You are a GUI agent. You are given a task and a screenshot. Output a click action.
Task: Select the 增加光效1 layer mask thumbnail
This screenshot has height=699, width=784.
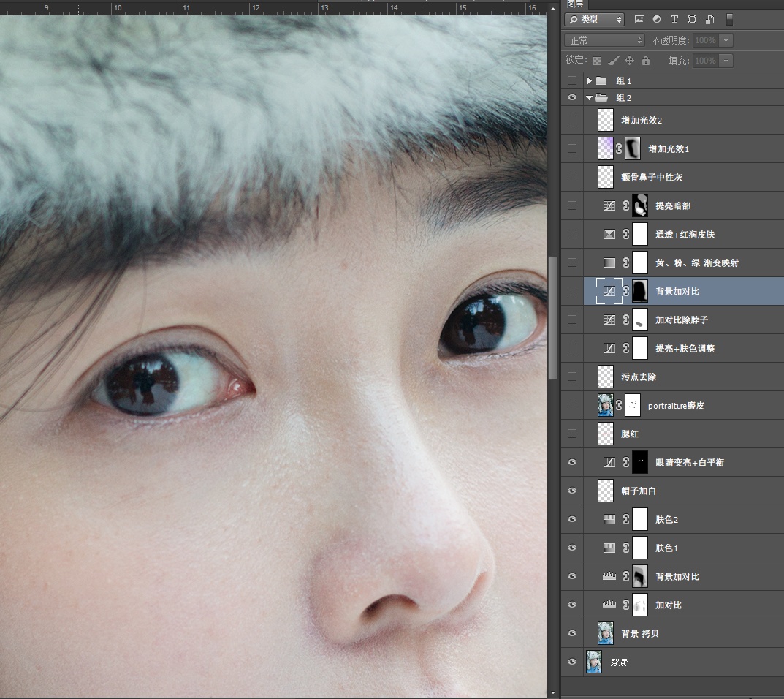click(x=633, y=148)
